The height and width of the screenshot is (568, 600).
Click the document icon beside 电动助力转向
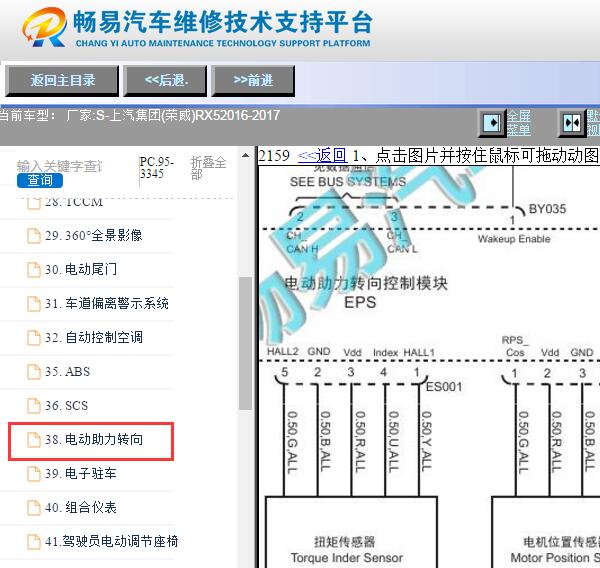[34, 440]
